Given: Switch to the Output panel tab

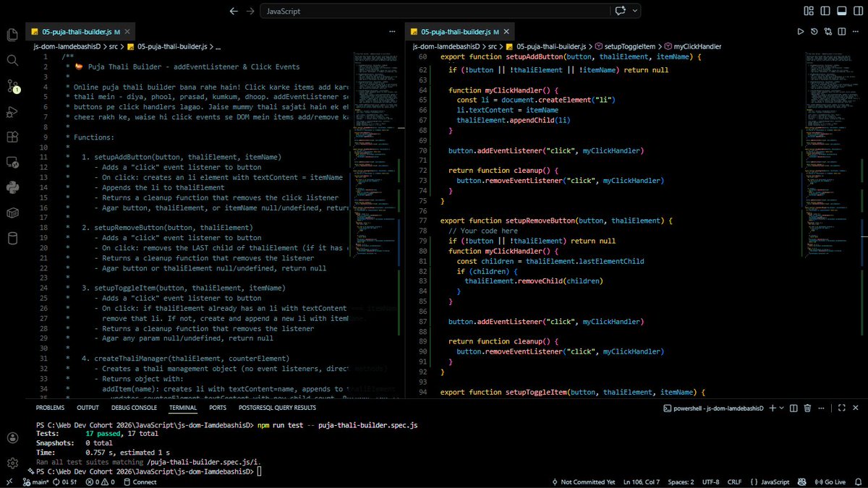Looking at the screenshot, I should click(x=88, y=408).
